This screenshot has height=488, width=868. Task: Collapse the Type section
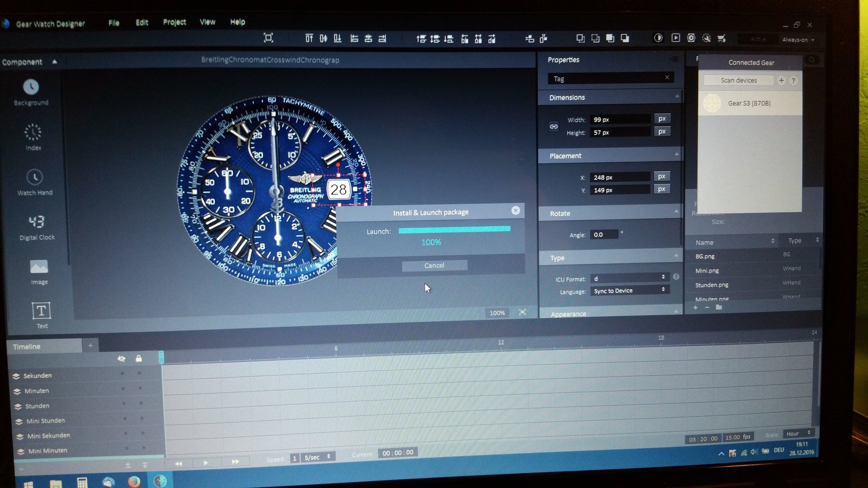point(676,255)
